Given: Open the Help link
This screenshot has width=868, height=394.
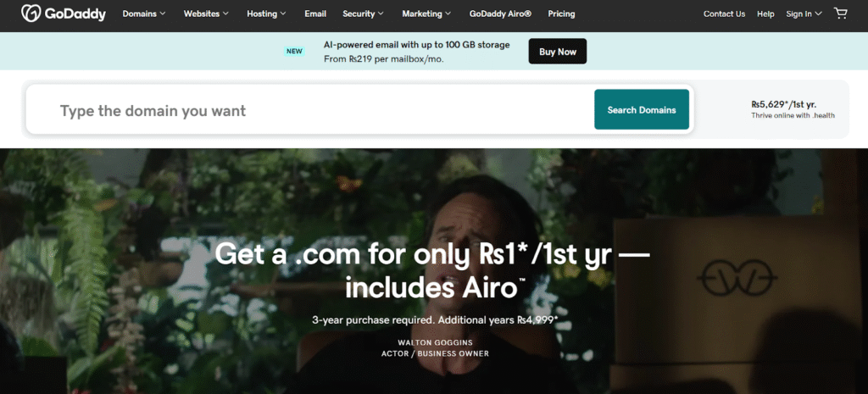Looking at the screenshot, I should pyautogui.click(x=765, y=14).
